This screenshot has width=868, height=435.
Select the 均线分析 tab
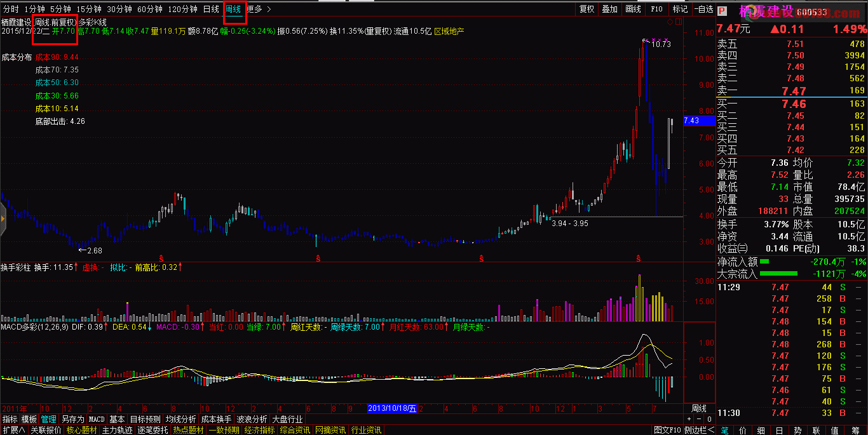pyautogui.click(x=180, y=419)
